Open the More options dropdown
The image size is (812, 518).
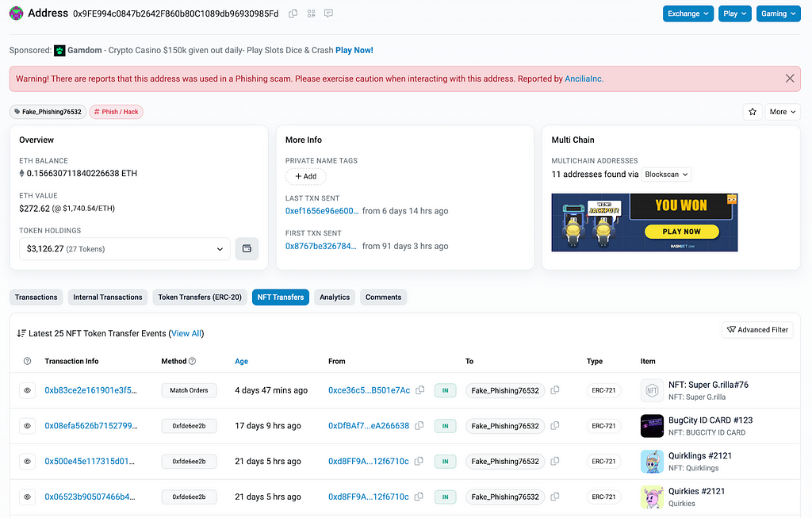(783, 112)
